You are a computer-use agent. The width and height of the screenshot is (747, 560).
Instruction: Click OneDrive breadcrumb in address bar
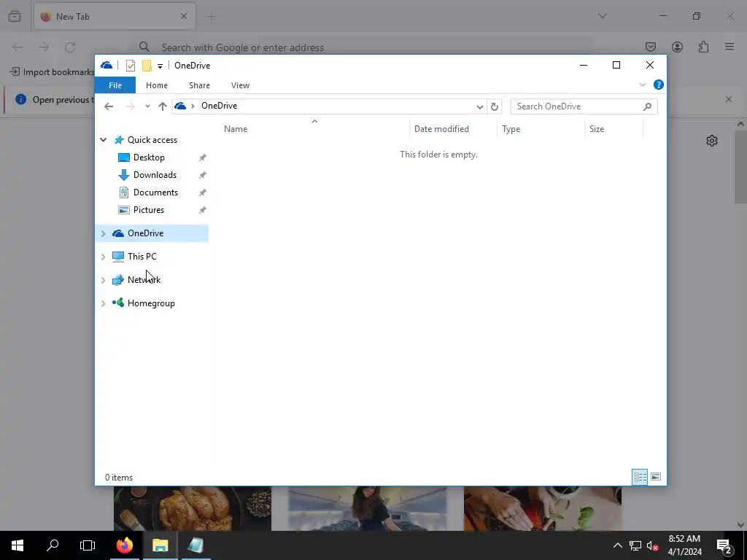[219, 106]
